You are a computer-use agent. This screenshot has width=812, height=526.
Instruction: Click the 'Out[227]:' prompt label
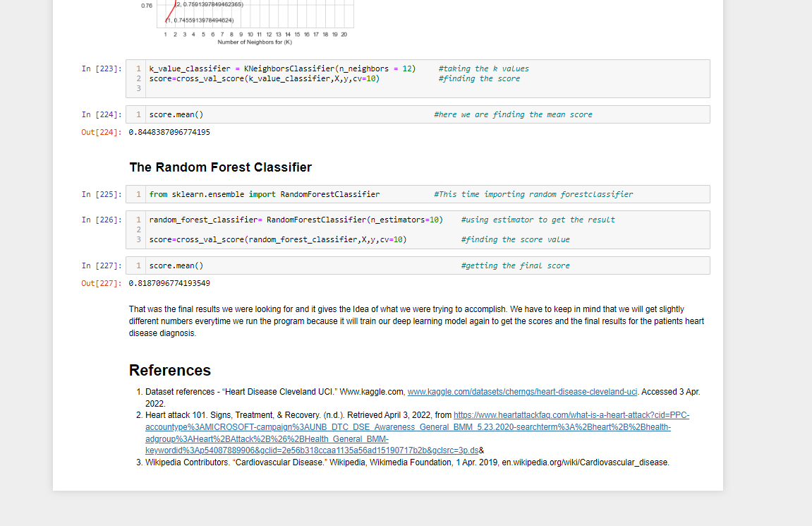102,283
